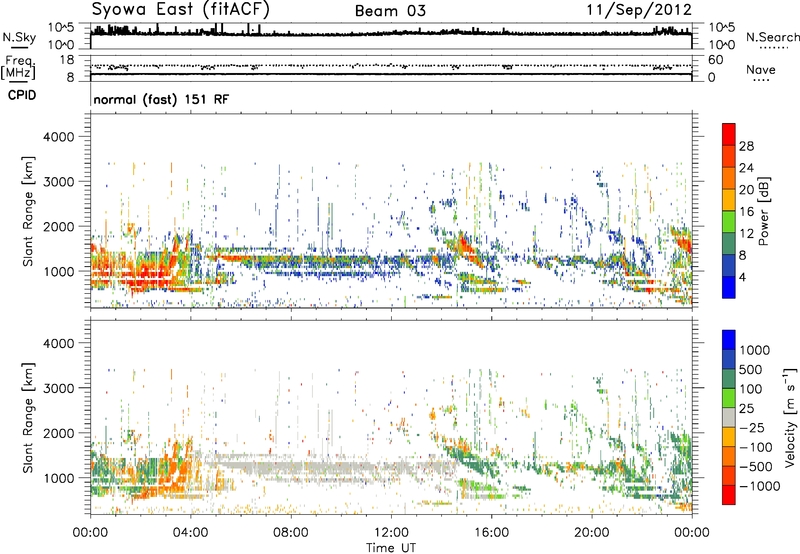Pick the bottom blue segment of power colorbar

pos(729,287)
